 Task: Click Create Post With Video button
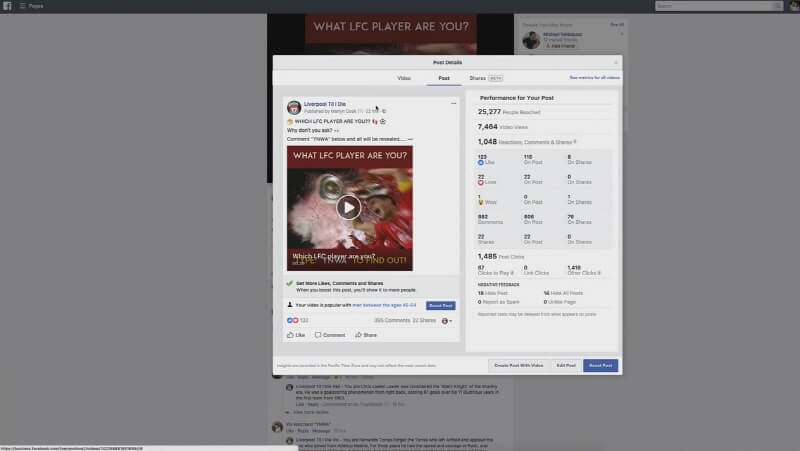coord(518,365)
